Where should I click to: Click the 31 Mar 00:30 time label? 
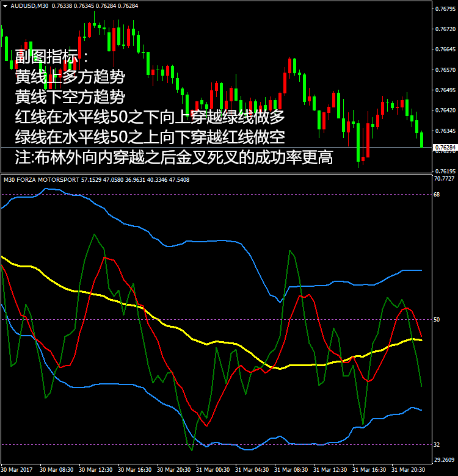click(213, 470)
